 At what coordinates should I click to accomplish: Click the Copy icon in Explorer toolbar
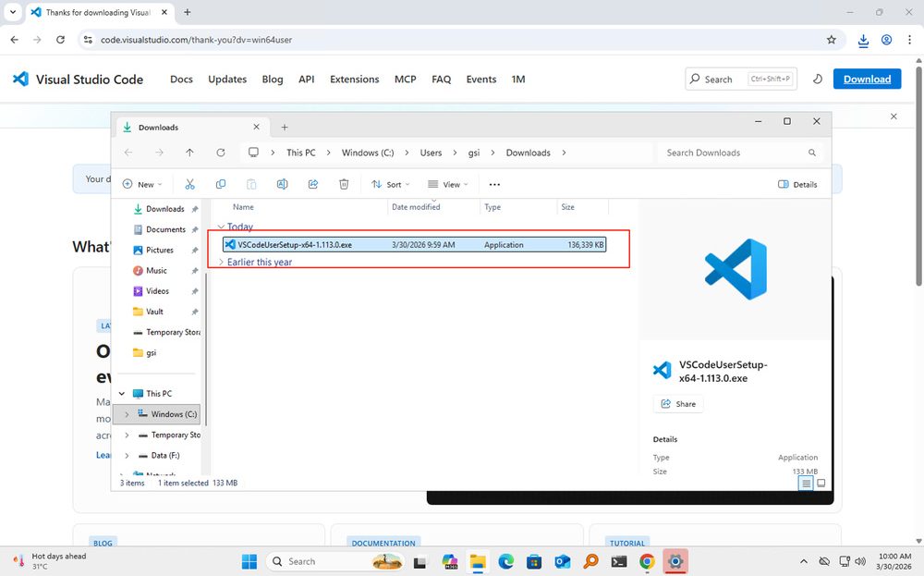[x=220, y=184]
